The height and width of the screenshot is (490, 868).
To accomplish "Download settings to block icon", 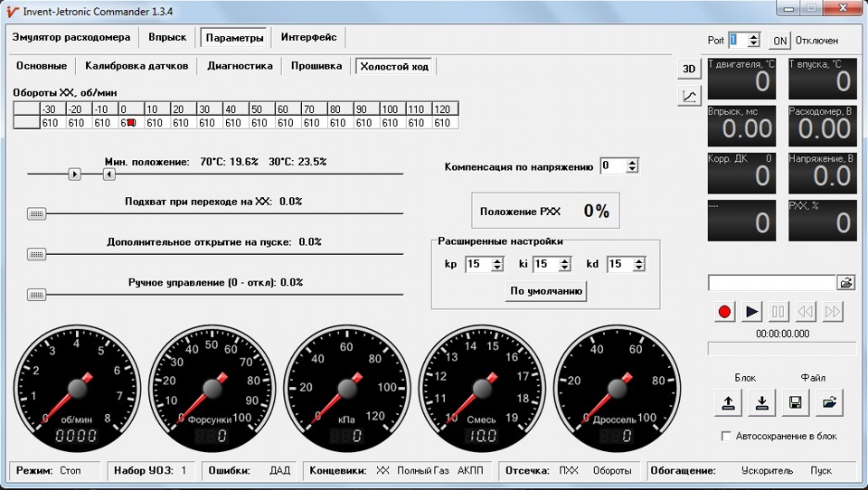I will (761, 402).
